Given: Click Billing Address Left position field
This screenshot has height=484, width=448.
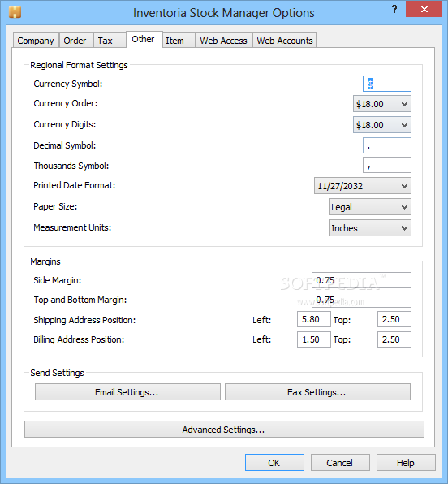Looking at the screenshot, I should tap(314, 339).
